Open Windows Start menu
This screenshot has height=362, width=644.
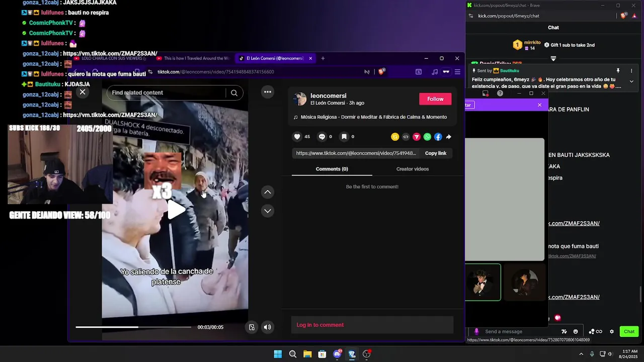278,354
